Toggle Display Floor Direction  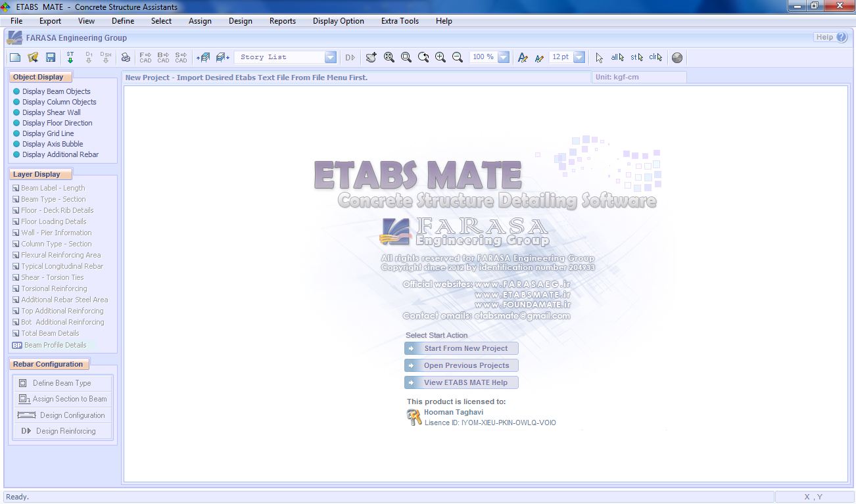(x=53, y=123)
